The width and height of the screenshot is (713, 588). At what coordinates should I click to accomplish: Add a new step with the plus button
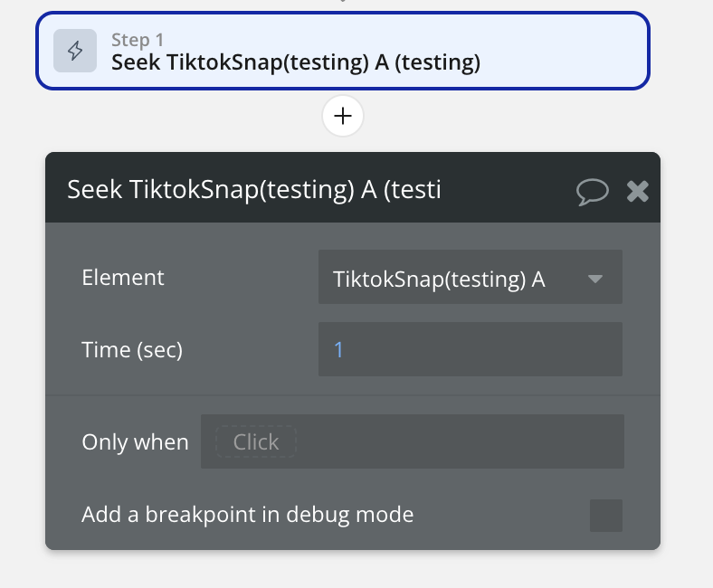[x=343, y=116]
